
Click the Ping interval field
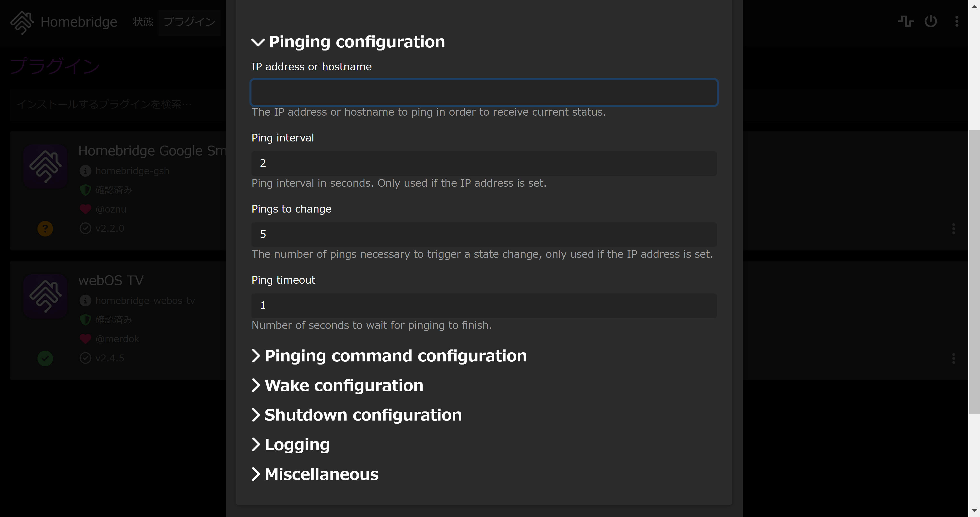484,163
